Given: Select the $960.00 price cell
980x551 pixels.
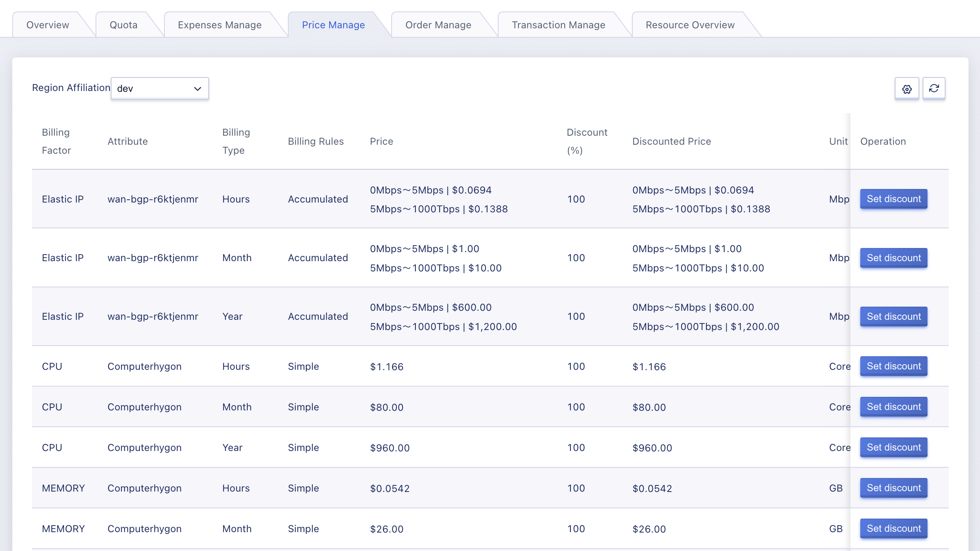Looking at the screenshot, I should pyautogui.click(x=390, y=448).
